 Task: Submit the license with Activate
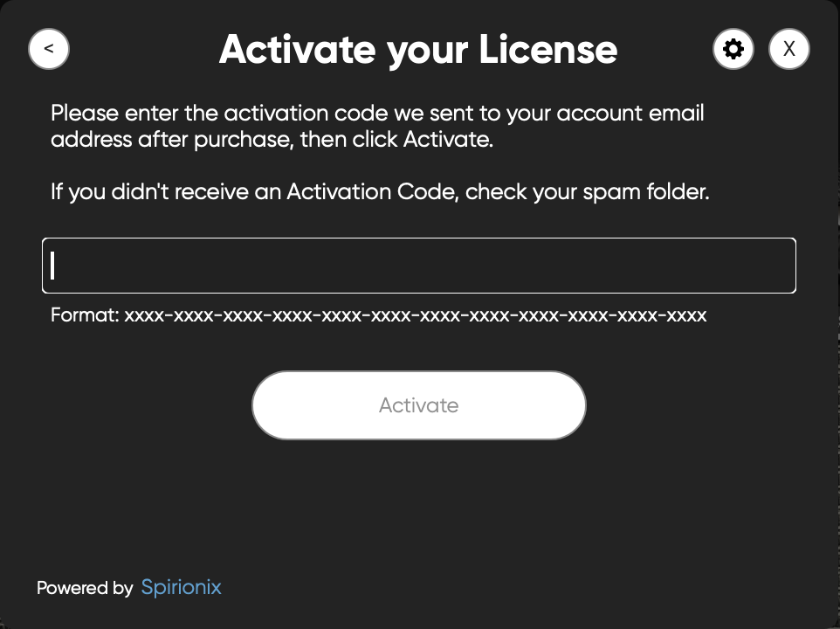418,404
